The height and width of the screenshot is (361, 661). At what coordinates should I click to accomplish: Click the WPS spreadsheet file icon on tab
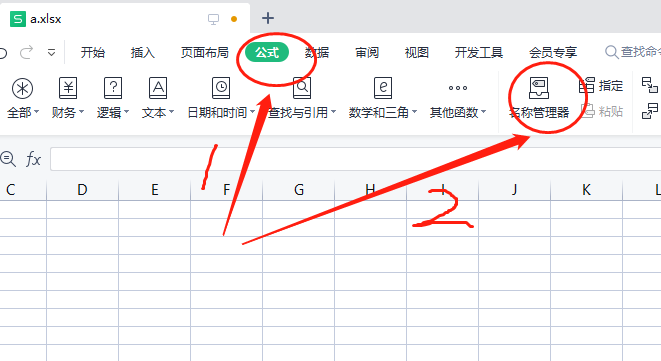pyautogui.click(x=18, y=19)
